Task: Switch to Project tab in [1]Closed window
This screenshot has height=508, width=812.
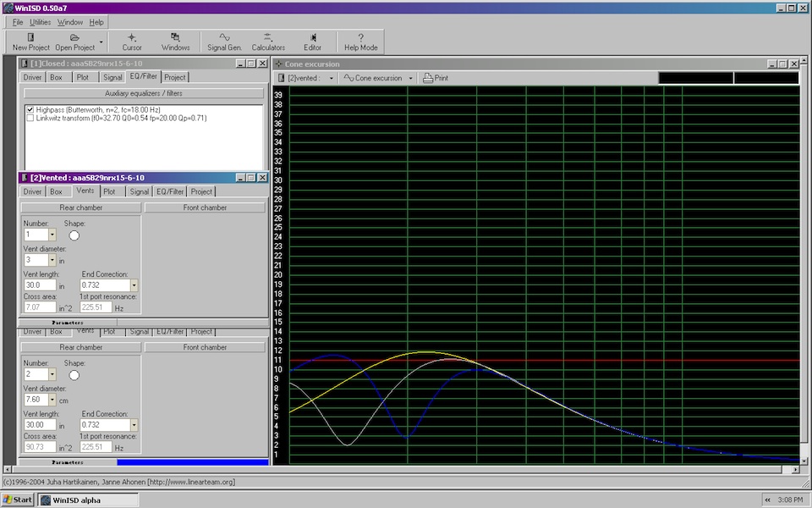Action: coord(175,77)
